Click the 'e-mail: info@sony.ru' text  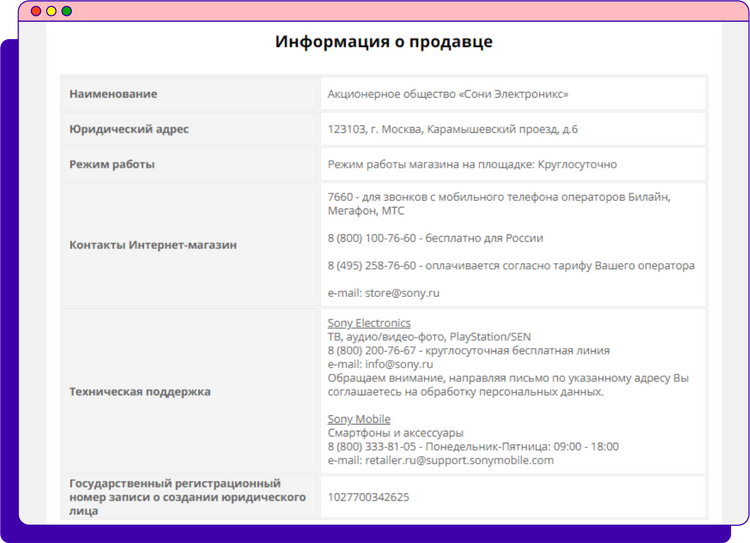[380, 365]
